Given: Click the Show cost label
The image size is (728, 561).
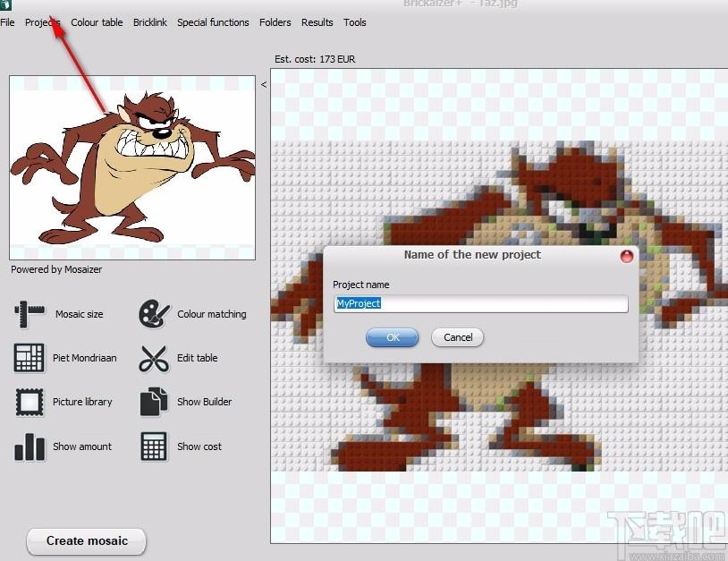Looking at the screenshot, I should click(x=199, y=446).
